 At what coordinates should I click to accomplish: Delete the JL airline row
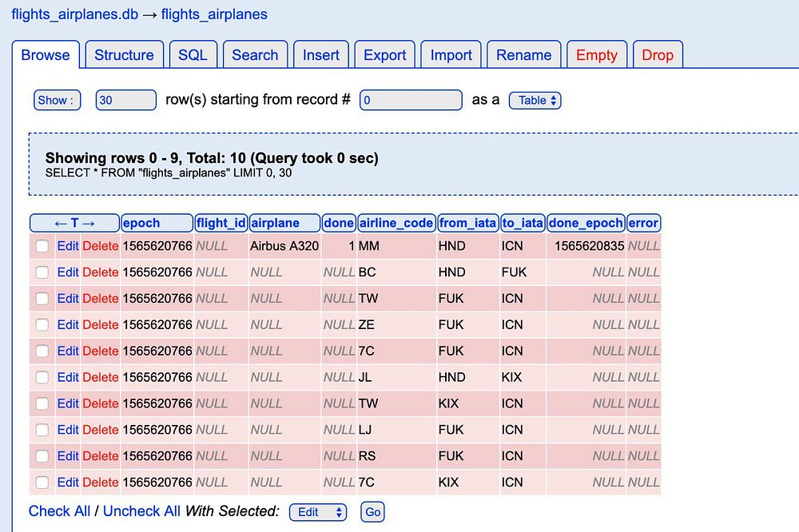tap(101, 378)
